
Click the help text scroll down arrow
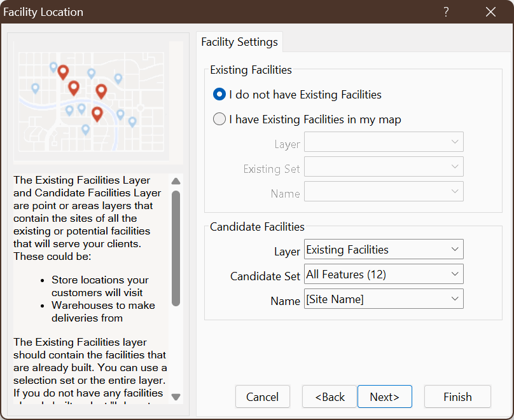point(176,397)
